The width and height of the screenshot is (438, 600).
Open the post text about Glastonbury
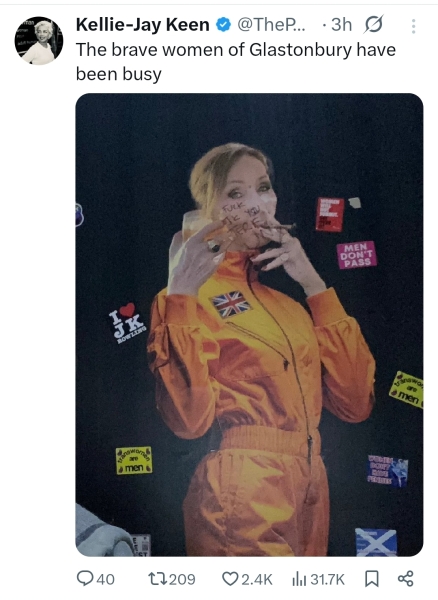tap(236, 62)
